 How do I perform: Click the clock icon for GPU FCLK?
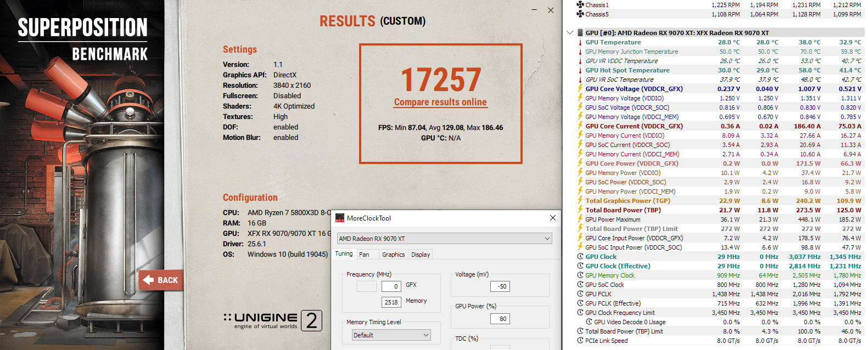coord(580,294)
